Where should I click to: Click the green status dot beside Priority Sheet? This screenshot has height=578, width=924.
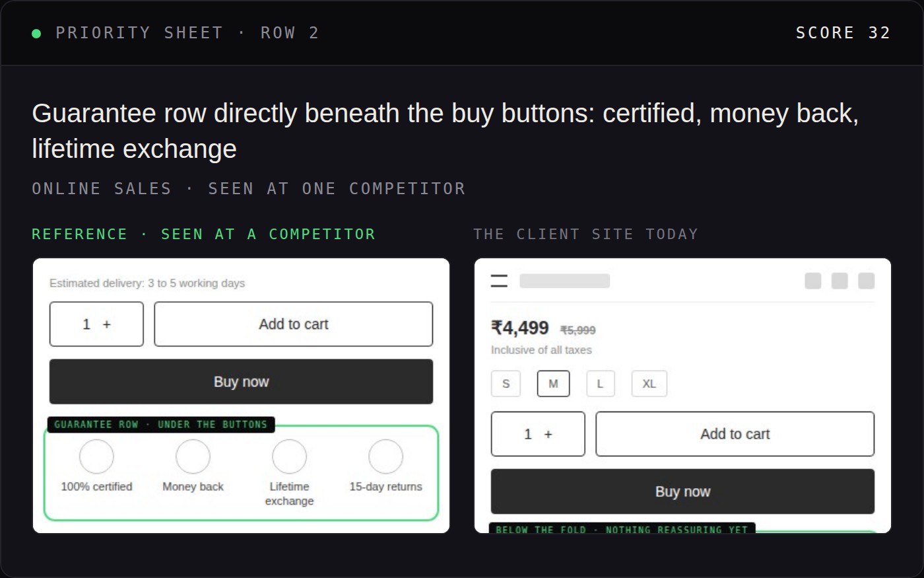pos(36,33)
